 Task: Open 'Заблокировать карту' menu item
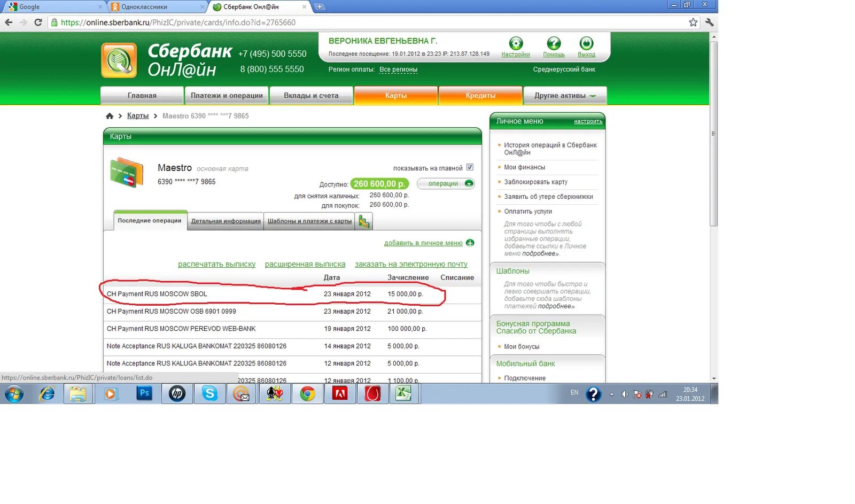click(535, 182)
